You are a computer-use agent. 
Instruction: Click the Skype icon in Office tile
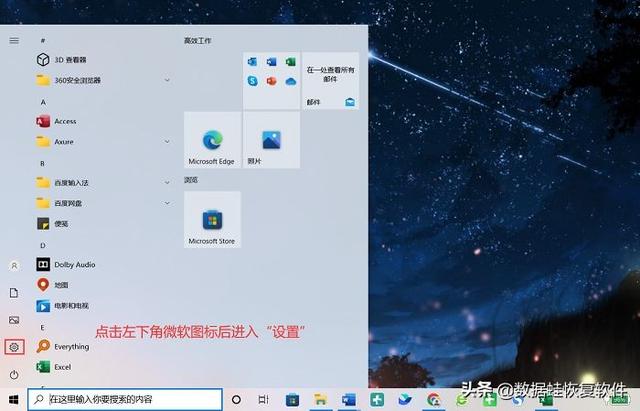coord(252,81)
